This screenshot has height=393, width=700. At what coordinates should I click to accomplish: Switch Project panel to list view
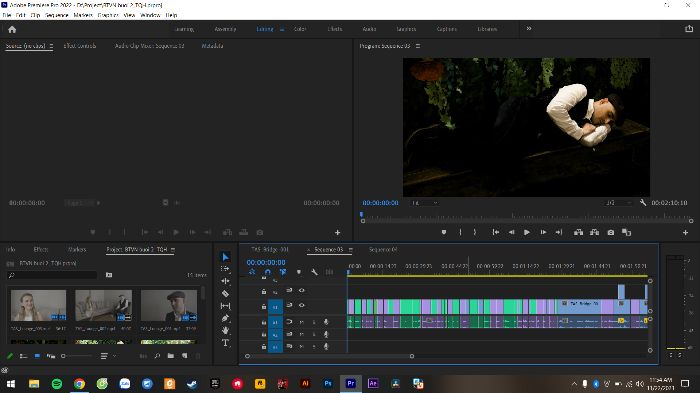[x=23, y=356]
